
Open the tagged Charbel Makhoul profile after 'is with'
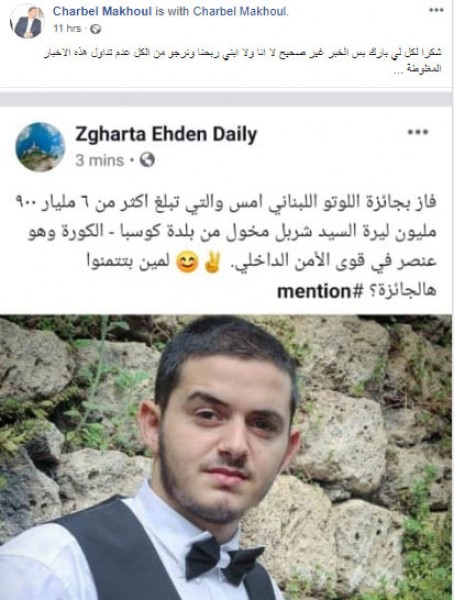point(240,11)
